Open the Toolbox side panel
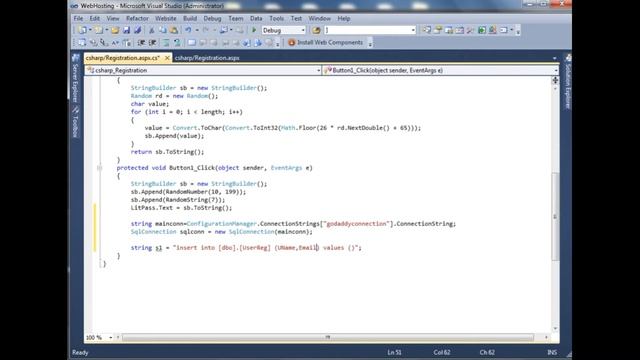 76,122
